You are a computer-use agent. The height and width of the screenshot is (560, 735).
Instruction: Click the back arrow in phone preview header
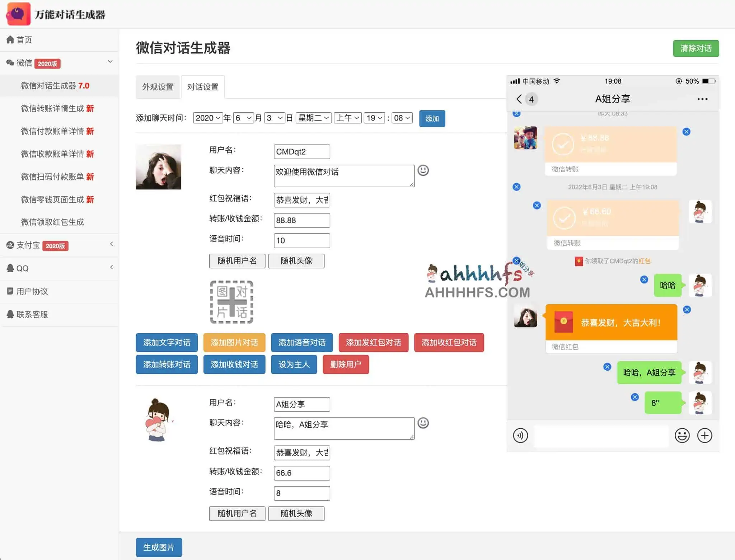(519, 99)
